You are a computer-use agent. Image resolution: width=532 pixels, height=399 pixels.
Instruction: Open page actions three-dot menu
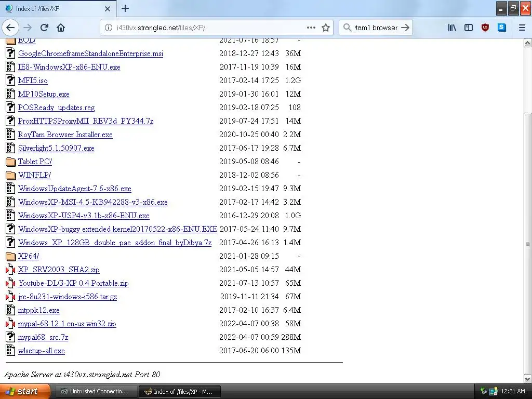(x=311, y=28)
